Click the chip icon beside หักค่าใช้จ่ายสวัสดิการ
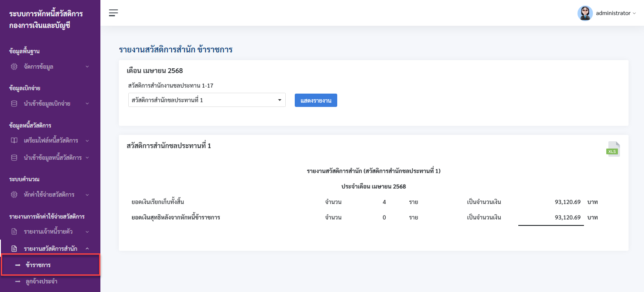 pyautogui.click(x=14, y=195)
